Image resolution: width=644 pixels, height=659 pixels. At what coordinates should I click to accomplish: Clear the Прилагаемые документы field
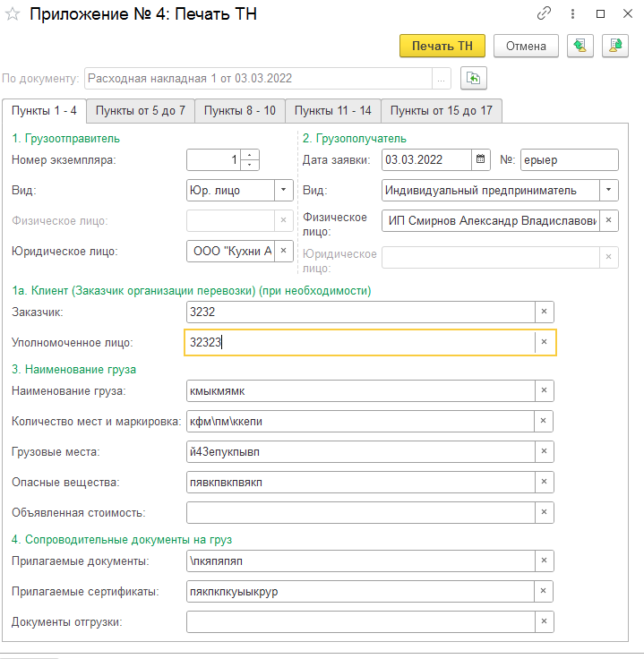[545, 561]
